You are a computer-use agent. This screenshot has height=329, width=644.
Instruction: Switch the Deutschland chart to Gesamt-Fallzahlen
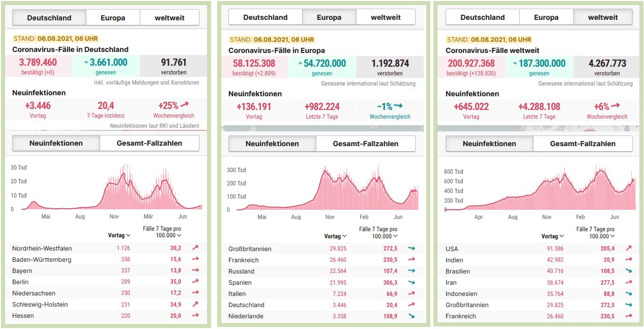(149, 143)
